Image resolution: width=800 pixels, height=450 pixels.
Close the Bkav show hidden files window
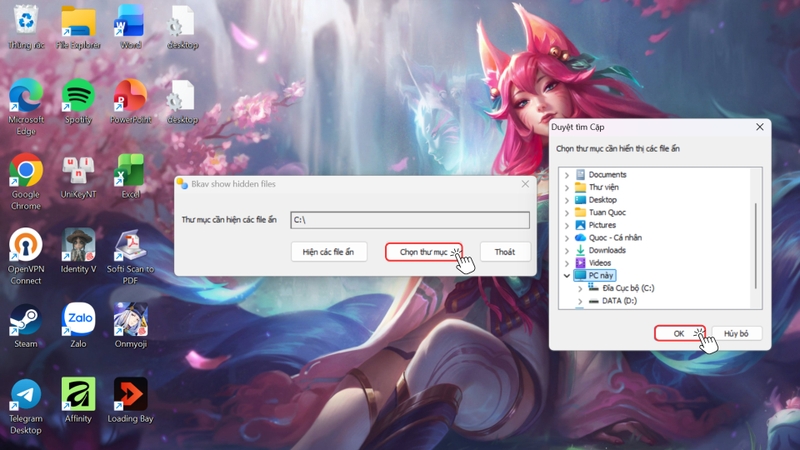coord(525,184)
